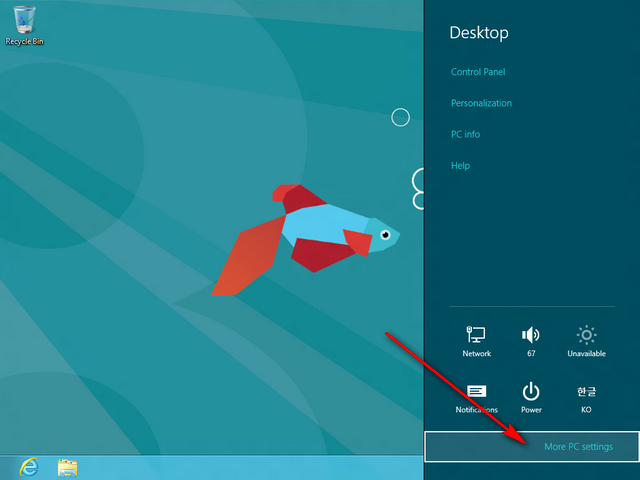The image size is (640, 480).
Task: Open the Notifications icon
Action: [x=476, y=399]
